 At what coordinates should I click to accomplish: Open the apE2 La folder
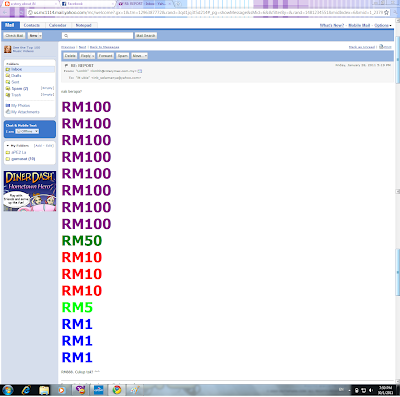pos(19,152)
